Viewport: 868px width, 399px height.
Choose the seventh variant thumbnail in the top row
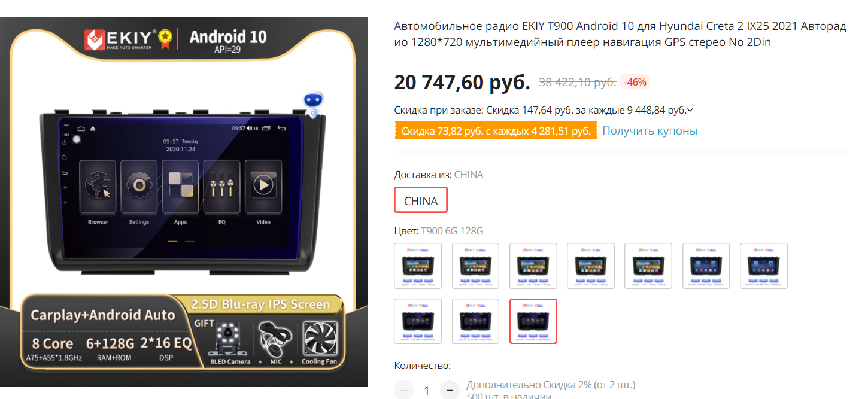[764, 266]
